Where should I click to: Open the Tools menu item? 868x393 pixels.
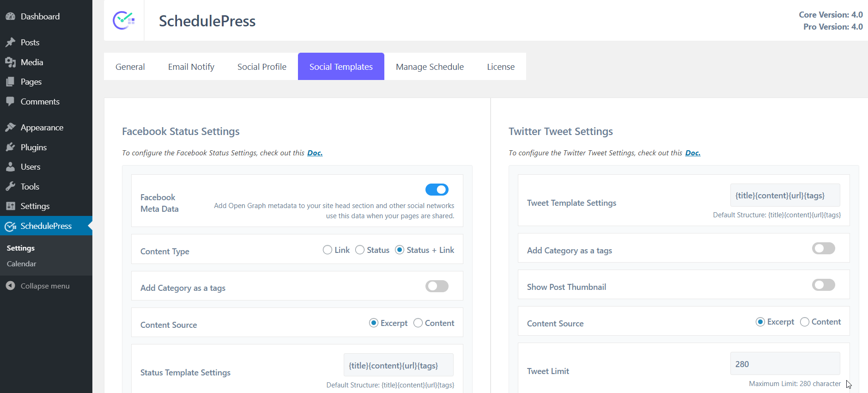(x=46, y=187)
